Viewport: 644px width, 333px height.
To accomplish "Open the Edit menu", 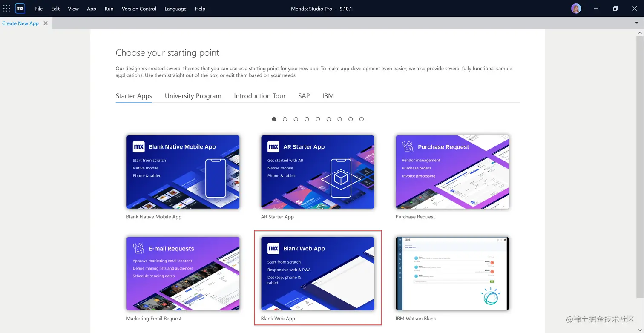I will pyautogui.click(x=55, y=9).
